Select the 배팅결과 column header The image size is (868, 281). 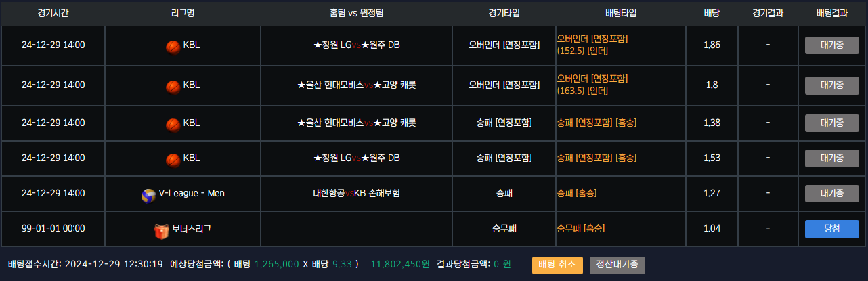[x=831, y=13]
